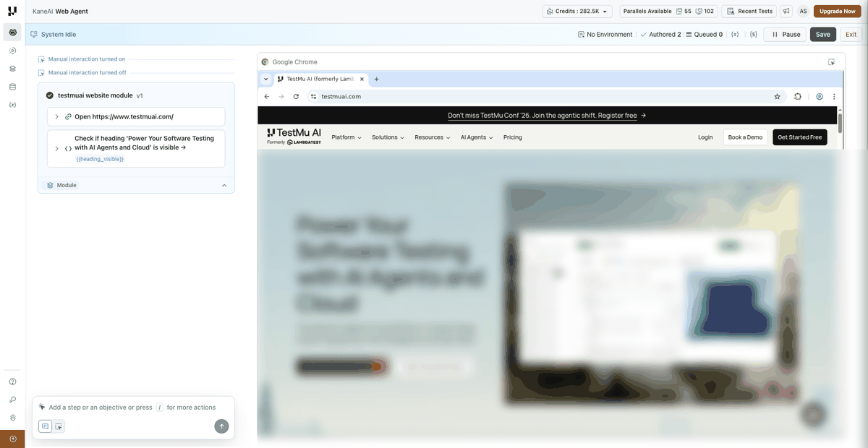Screen dimensions: 868x448
Task: Open the Platform menu on TestMu site
Action: [346, 137]
